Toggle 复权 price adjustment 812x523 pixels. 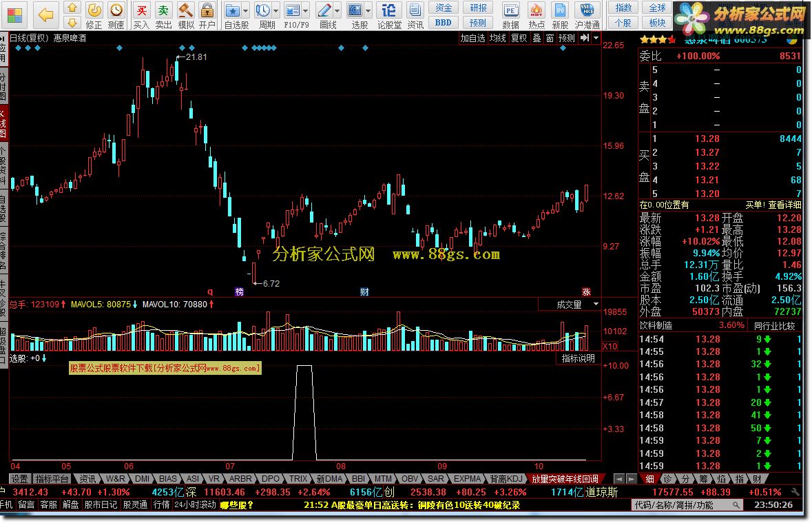coord(519,38)
